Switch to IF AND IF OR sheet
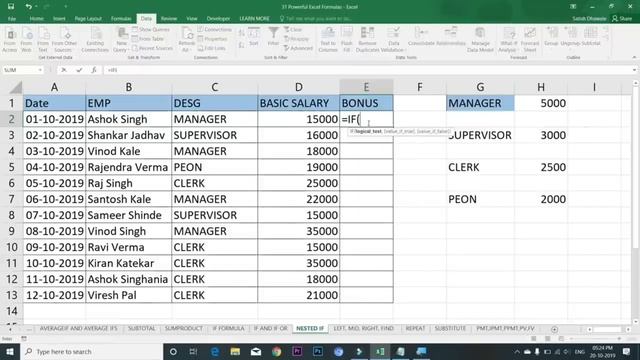640x360 pixels. (271, 329)
